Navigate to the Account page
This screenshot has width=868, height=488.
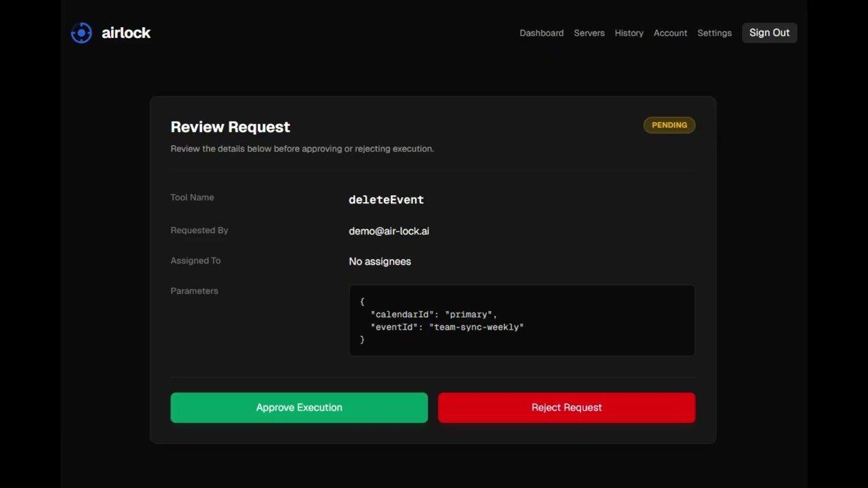coord(671,33)
